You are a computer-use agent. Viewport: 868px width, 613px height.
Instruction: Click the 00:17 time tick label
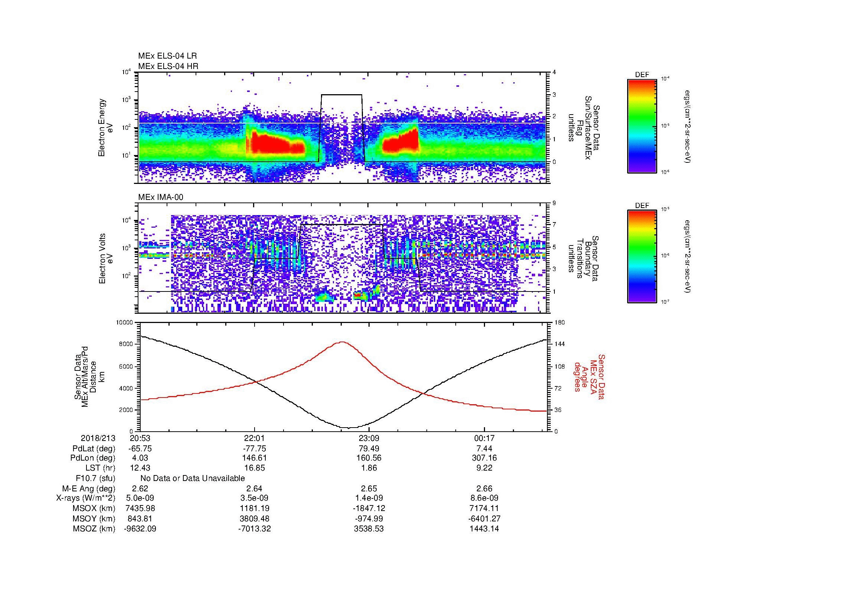tap(484, 438)
